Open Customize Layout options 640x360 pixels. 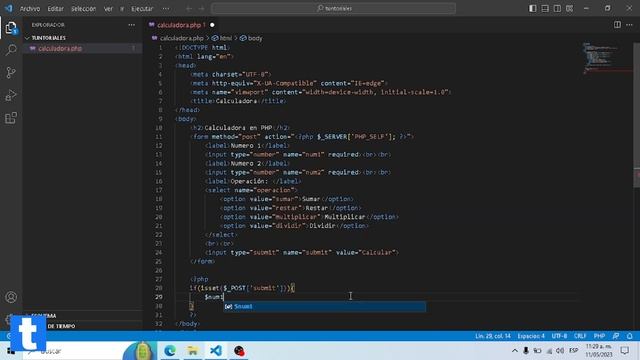coord(569,8)
